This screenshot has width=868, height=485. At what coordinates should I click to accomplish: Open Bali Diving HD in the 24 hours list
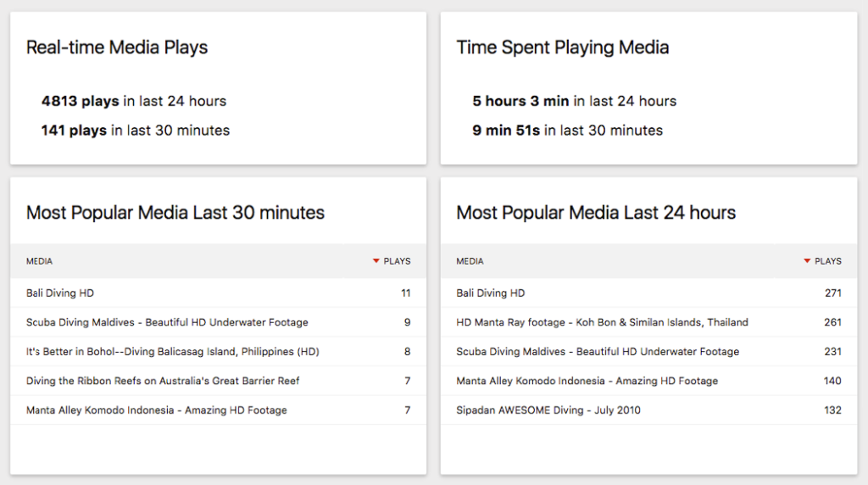point(491,293)
